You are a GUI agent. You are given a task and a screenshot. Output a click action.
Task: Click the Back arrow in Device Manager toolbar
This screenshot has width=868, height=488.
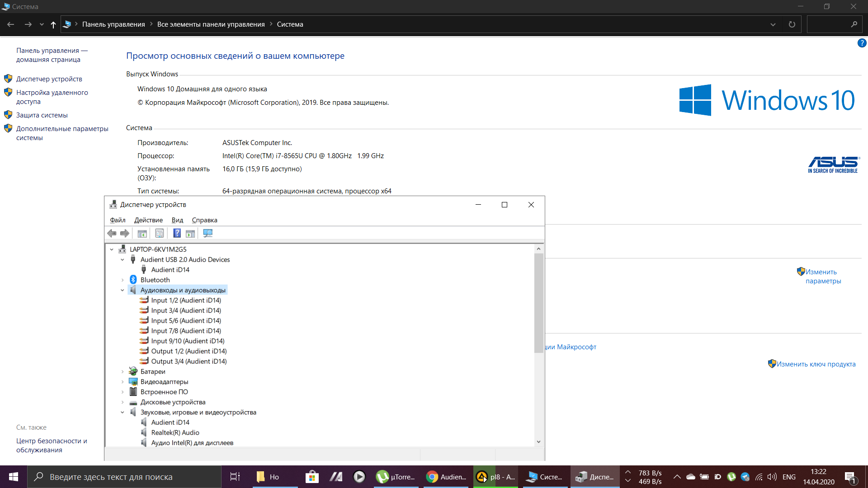[x=112, y=233]
